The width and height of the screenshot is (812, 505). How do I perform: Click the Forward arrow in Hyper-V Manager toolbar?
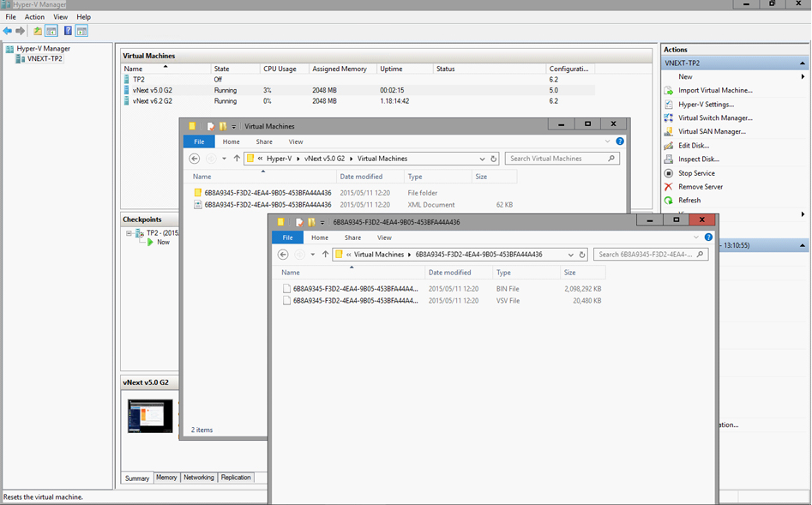[21, 31]
